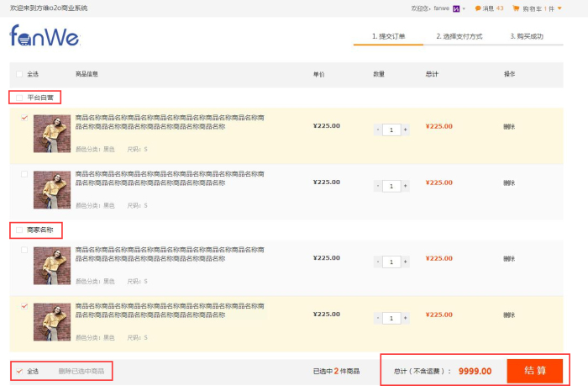Open thumbnail of unchecked 平台自营 product
The image size is (588, 386).
pyautogui.click(x=52, y=190)
